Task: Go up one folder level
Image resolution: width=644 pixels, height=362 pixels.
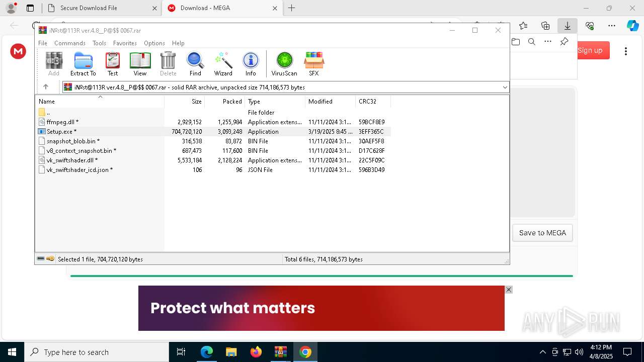Action: [x=46, y=87]
